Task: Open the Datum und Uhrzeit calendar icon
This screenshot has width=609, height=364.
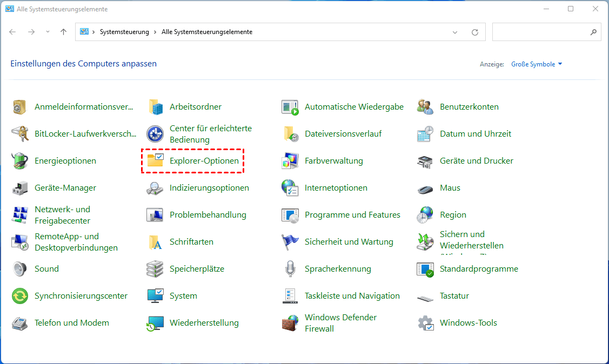Action: pos(425,134)
